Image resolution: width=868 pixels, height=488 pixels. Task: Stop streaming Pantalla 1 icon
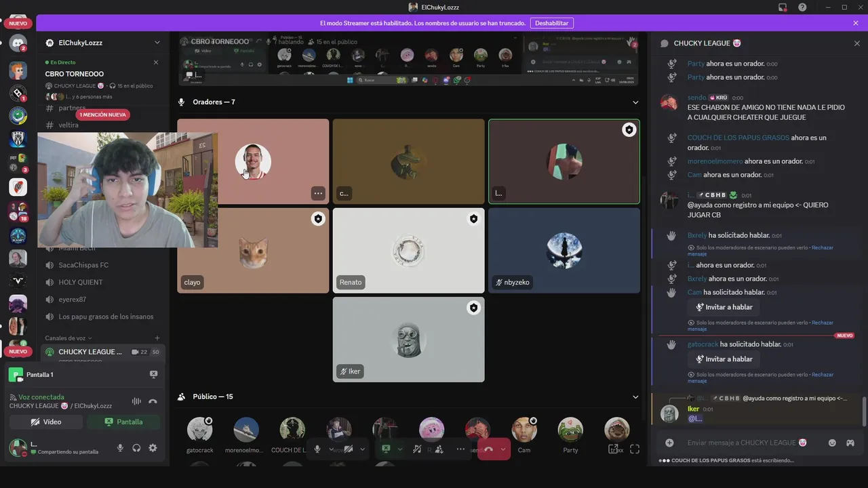tap(153, 374)
